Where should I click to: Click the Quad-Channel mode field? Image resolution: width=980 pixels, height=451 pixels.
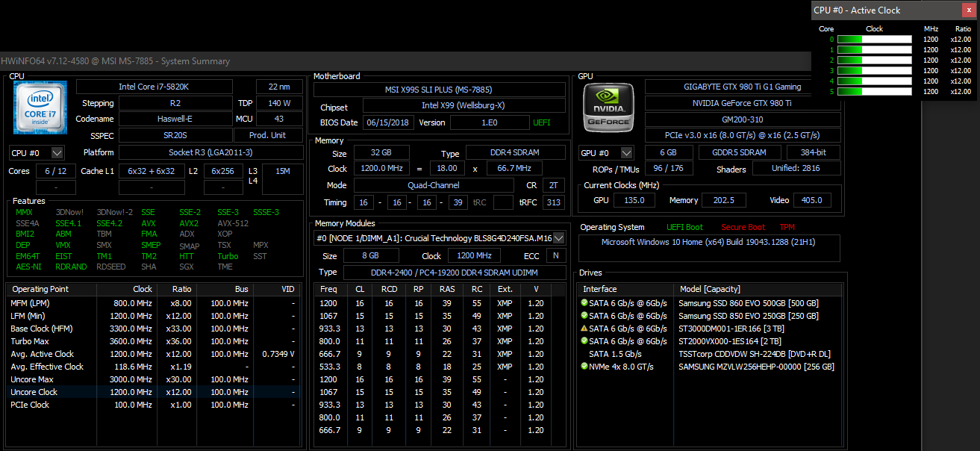[434, 185]
